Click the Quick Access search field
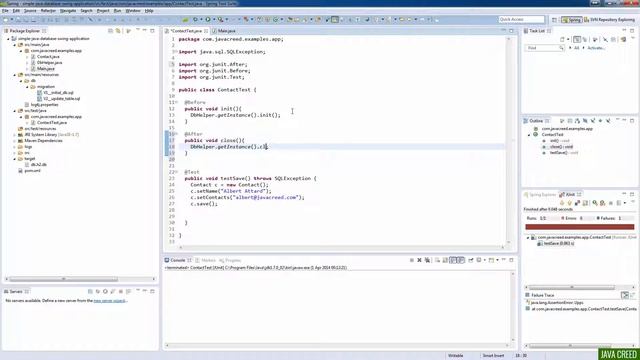The image size is (640, 360). coord(521,19)
